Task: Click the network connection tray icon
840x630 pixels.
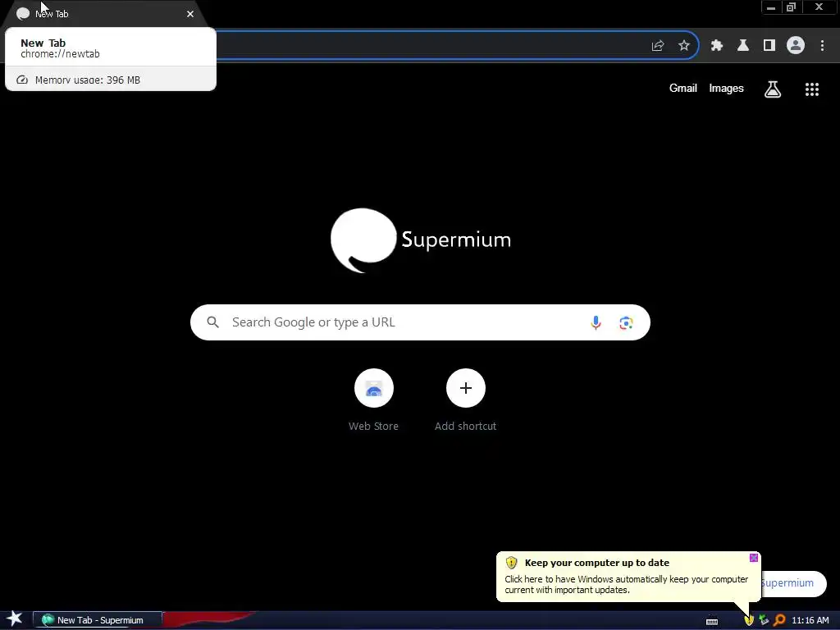Action: 764,620
